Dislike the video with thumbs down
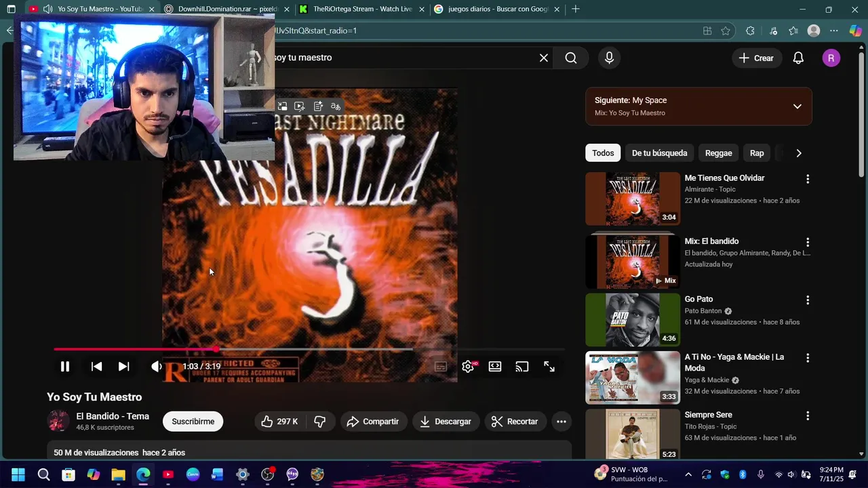Image resolution: width=868 pixels, height=488 pixels. click(x=320, y=422)
